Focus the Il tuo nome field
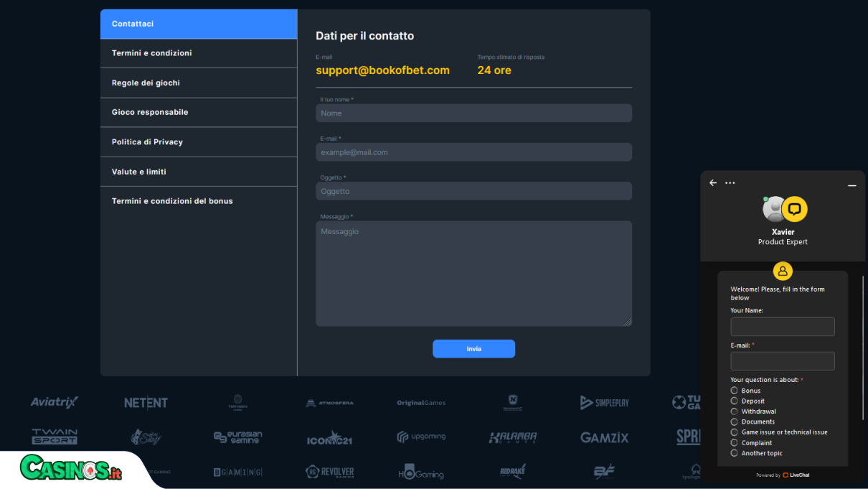Screen dimensions: 868x489 pos(473,113)
